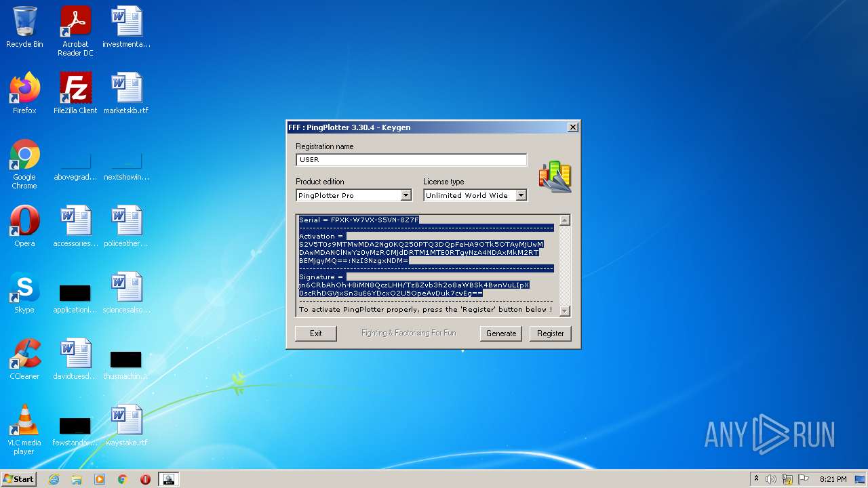Launch Firefox from the desktop
This screenshot has height=488, width=868.
tap(24, 94)
